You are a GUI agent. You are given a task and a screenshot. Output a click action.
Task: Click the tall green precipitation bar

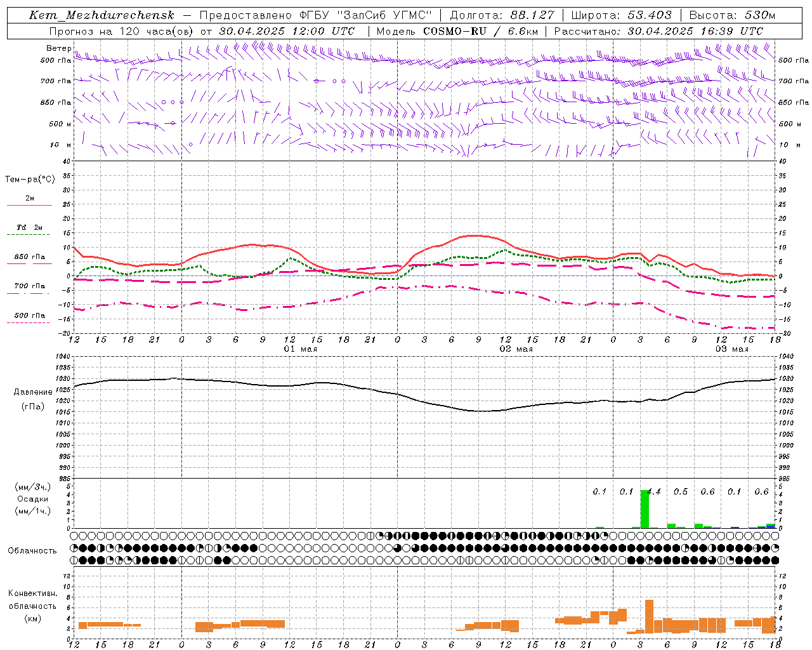tap(645, 509)
